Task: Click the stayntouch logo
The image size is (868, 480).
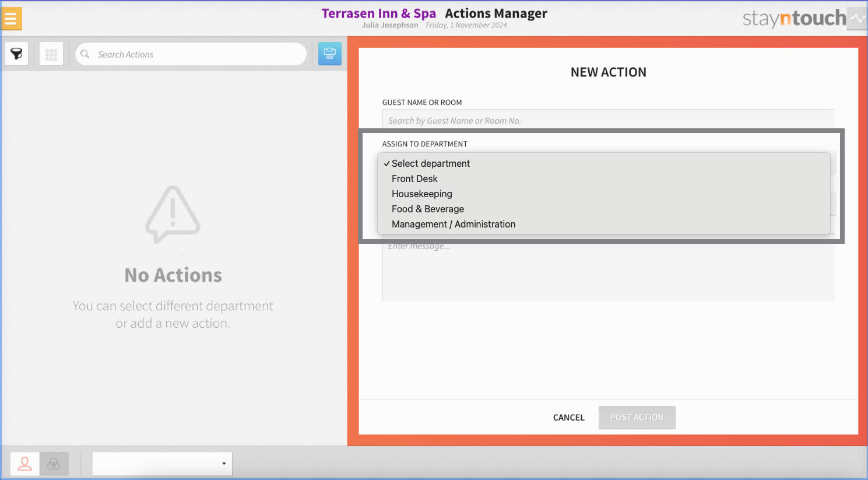Action: [794, 18]
